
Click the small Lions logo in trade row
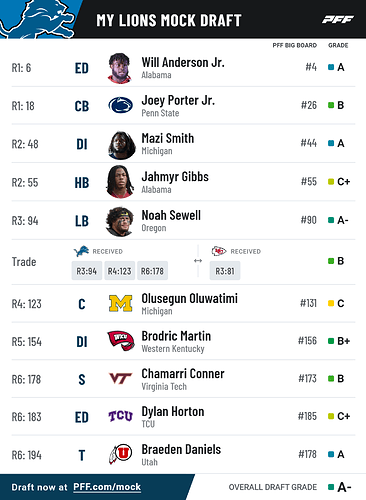pyautogui.click(x=81, y=251)
